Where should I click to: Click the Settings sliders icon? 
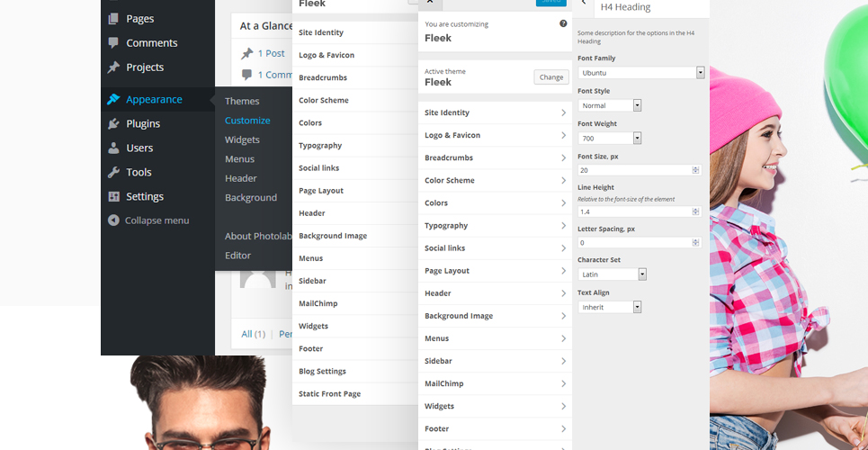pyautogui.click(x=113, y=196)
